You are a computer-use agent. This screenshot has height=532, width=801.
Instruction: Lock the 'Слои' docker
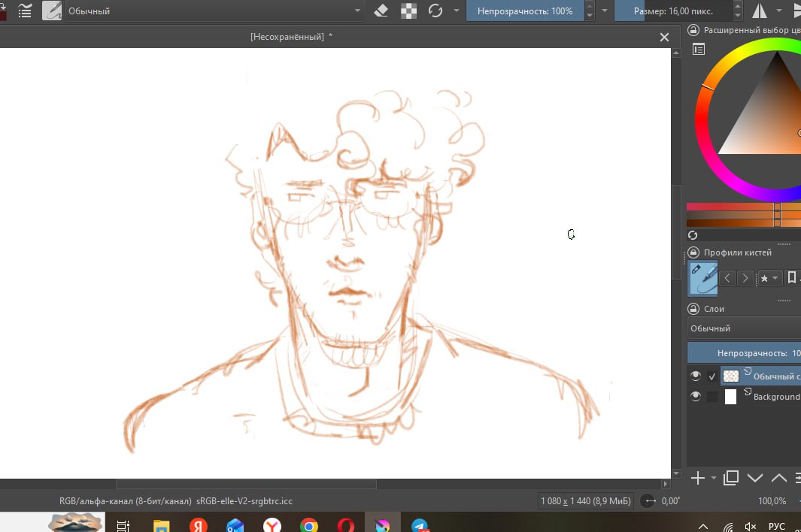(693, 308)
